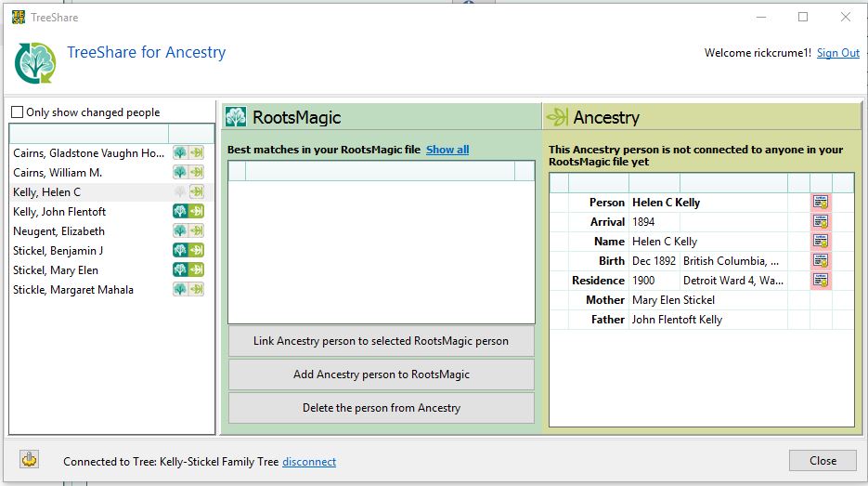The height and width of the screenshot is (486, 868).
Task: Open citation icon in the Residence row
Action: pyautogui.click(x=821, y=281)
